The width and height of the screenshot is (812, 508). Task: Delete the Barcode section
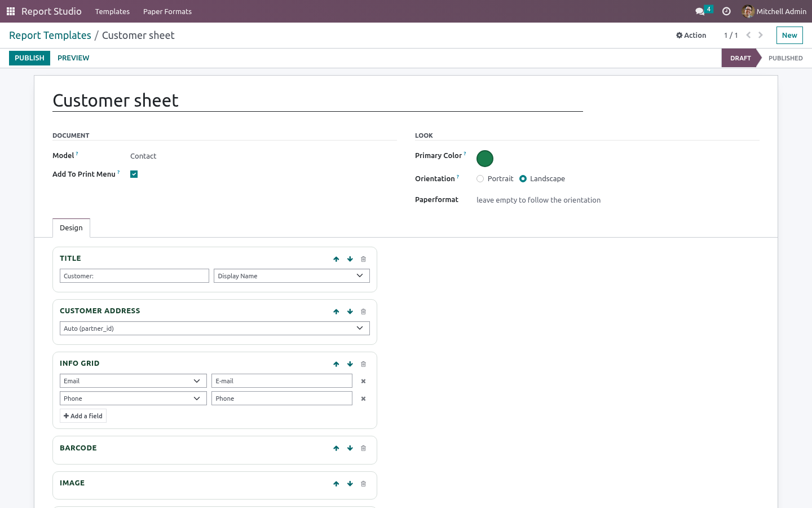363,448
